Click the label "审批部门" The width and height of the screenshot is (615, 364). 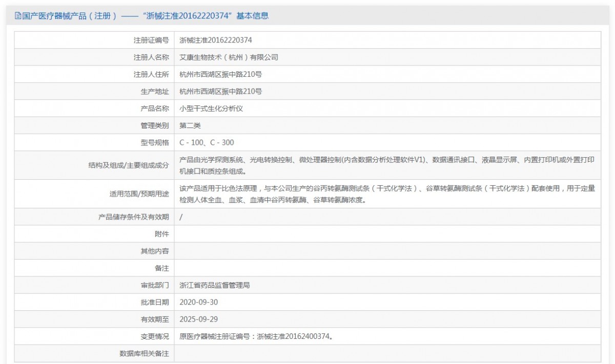(155, 286)
